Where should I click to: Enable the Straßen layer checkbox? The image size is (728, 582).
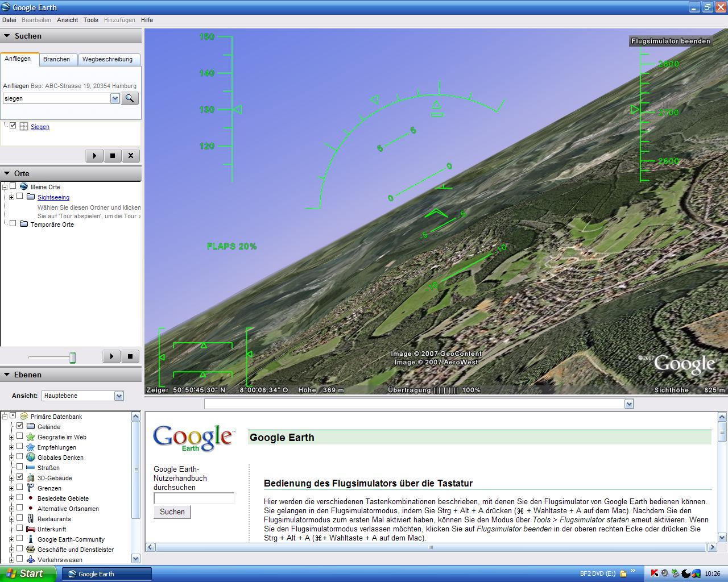(20, 467)
